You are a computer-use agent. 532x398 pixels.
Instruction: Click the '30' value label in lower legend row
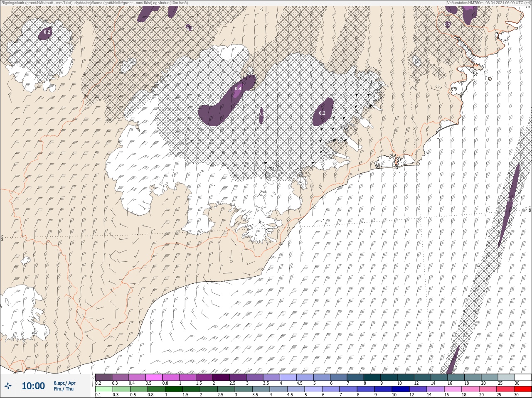tap(516, 395)
